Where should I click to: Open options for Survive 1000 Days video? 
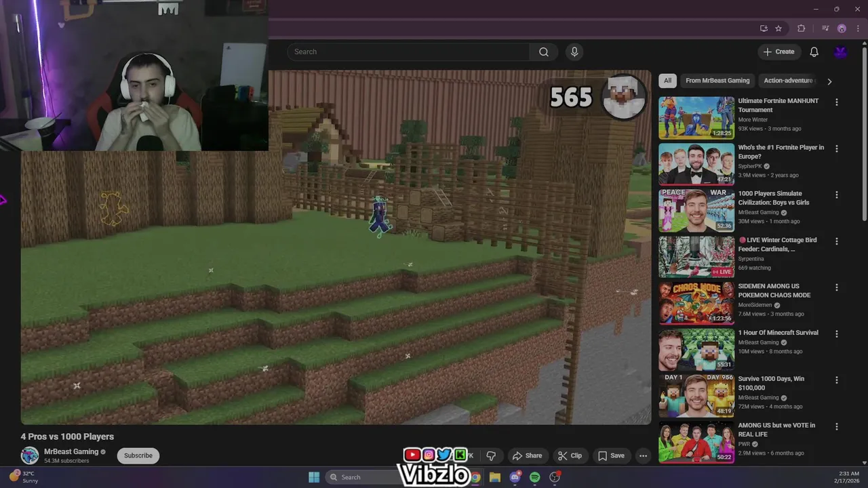(836, 380)
